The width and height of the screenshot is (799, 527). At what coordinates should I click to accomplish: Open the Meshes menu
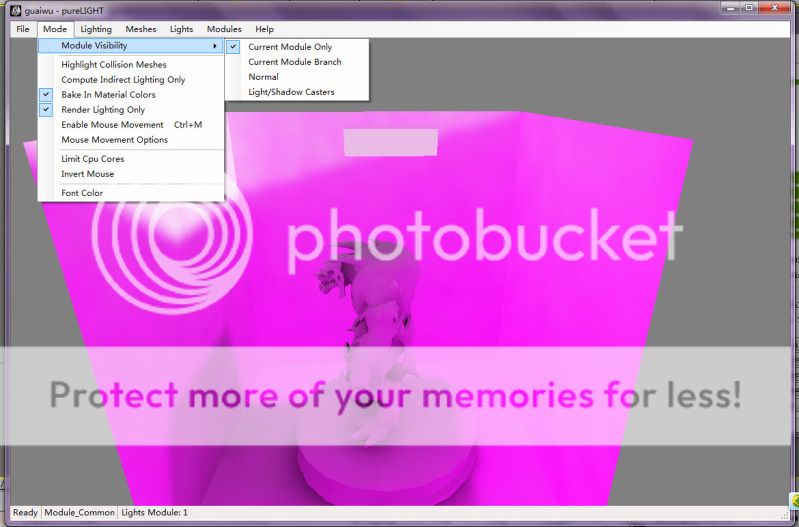click(x=140, y=29)
